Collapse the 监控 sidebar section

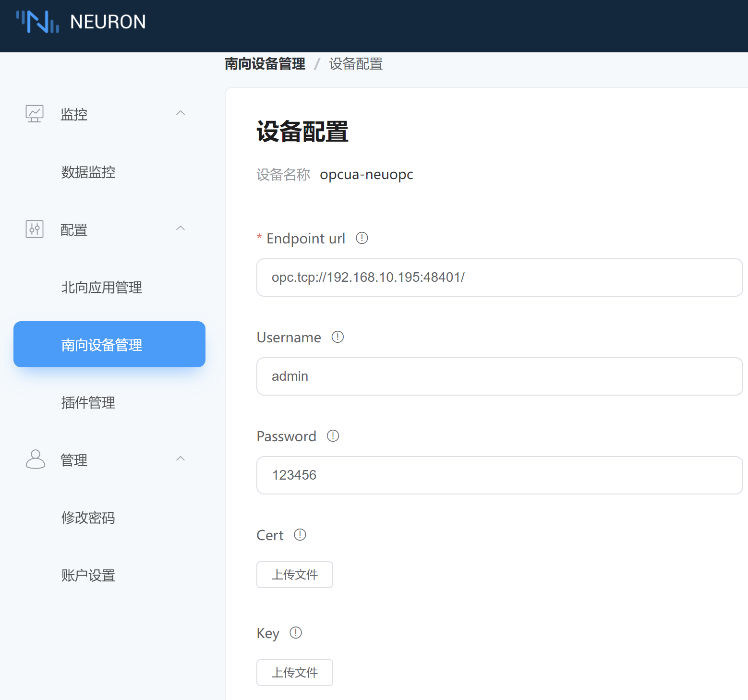tap(181, 112)
